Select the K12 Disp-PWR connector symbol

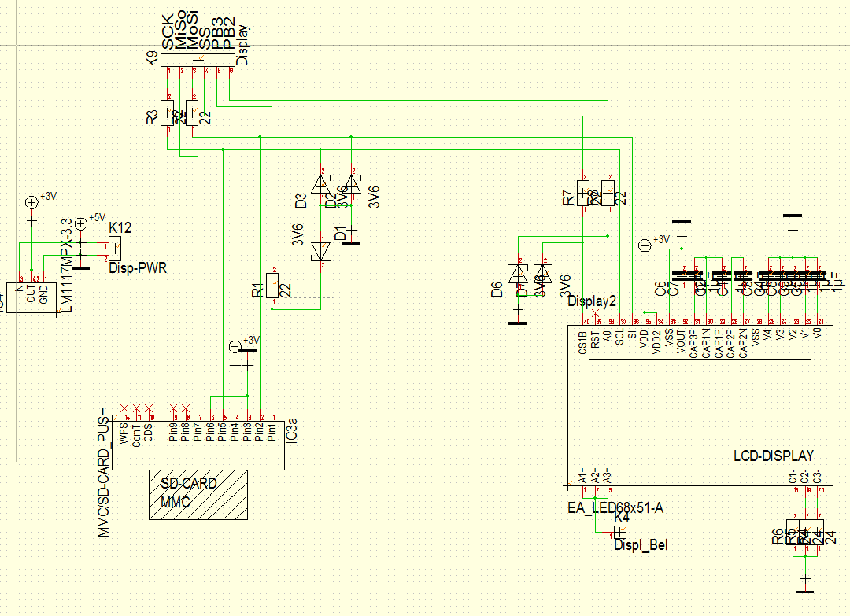115,249
